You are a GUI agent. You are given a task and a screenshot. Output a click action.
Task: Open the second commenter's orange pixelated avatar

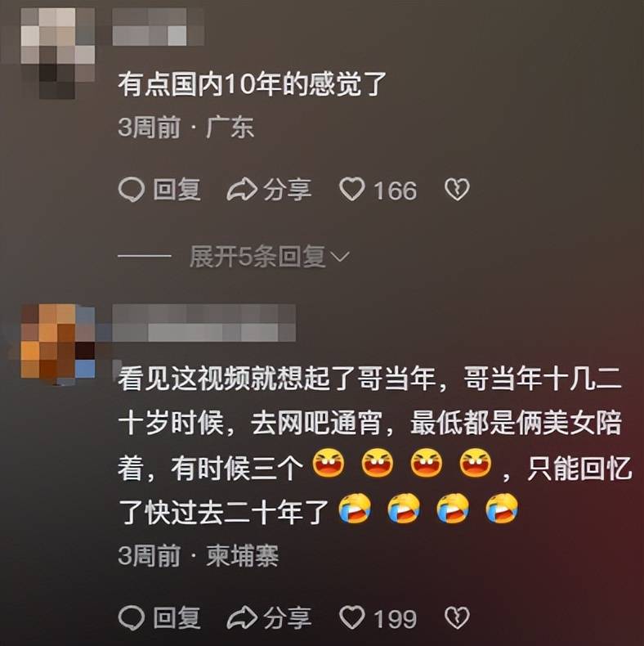[58, 342]
